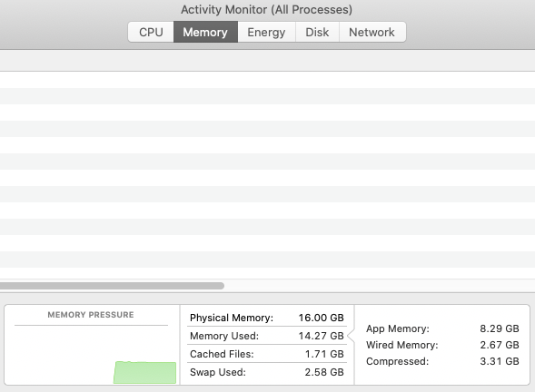Select the Physical Memory 16.00 GB row
The image size is (535, 392).
267,318
